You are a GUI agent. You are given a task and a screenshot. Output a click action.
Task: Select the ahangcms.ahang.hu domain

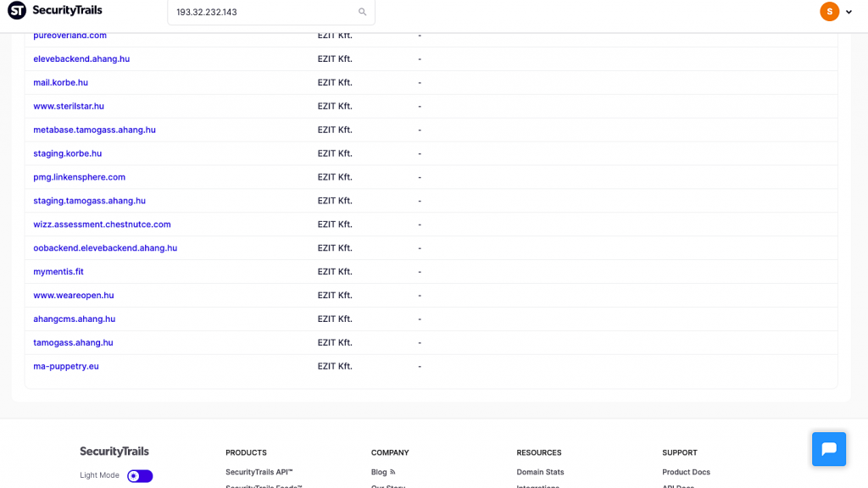tap(75, 319)
